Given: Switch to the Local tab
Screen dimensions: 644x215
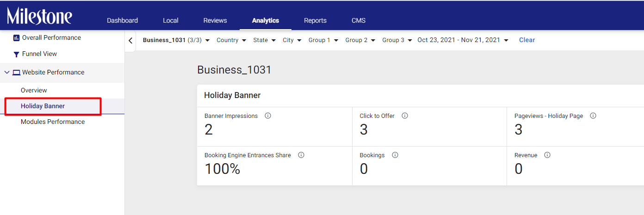Looking at the screenshot, I should click(171, 20).
